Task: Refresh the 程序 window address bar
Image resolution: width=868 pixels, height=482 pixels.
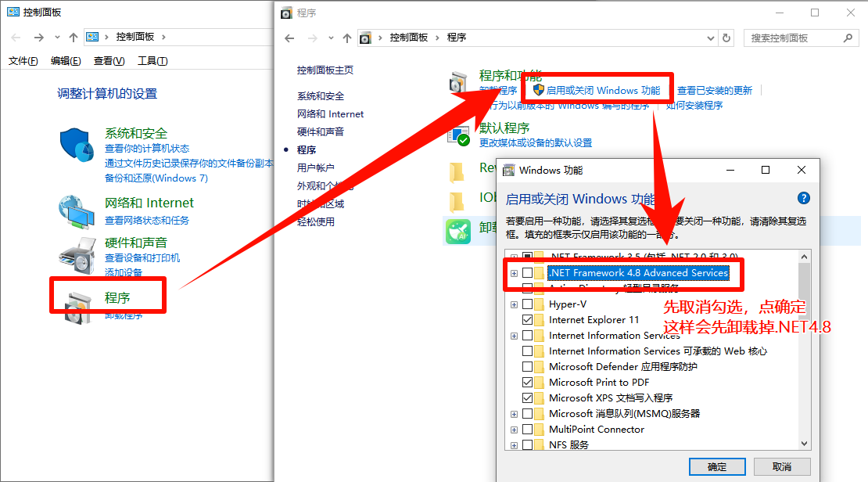Action: pos(726,38)
